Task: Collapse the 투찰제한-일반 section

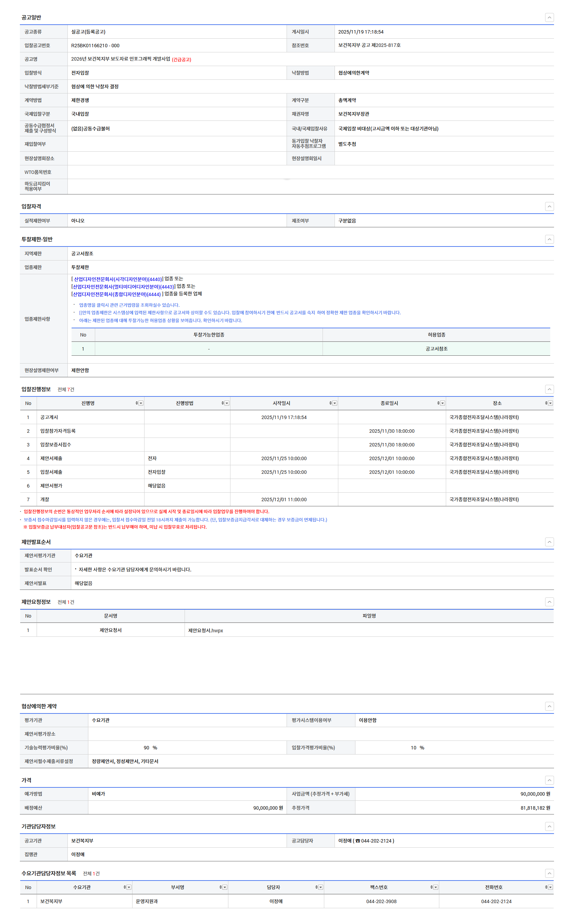Action: tap(549, 239)
